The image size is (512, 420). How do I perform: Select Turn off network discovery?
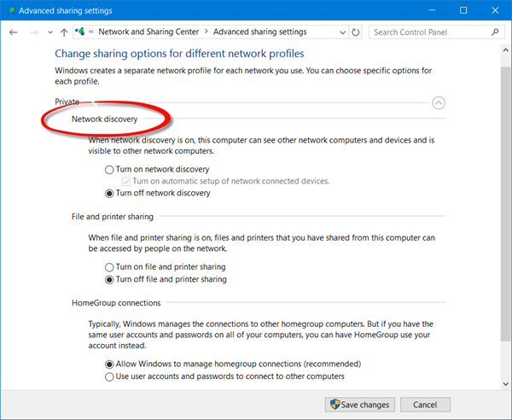click(x=109, y=194)
